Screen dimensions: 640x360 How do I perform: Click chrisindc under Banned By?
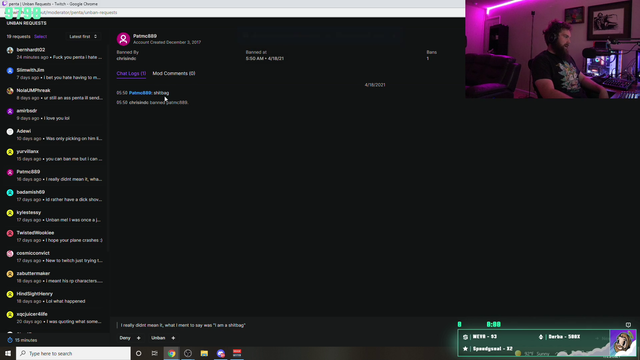tap(126, 59)
